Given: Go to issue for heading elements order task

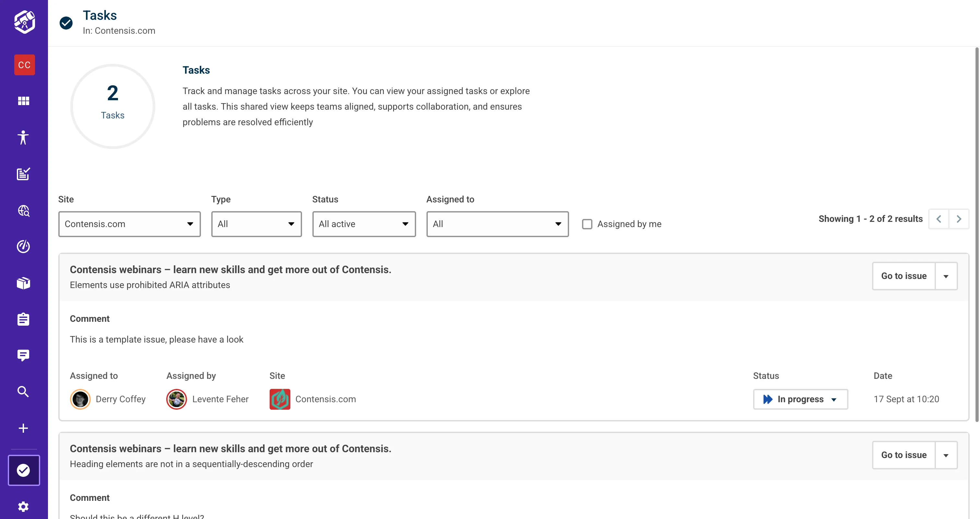Looking at the screenshot, I should [x=904, y=455].
